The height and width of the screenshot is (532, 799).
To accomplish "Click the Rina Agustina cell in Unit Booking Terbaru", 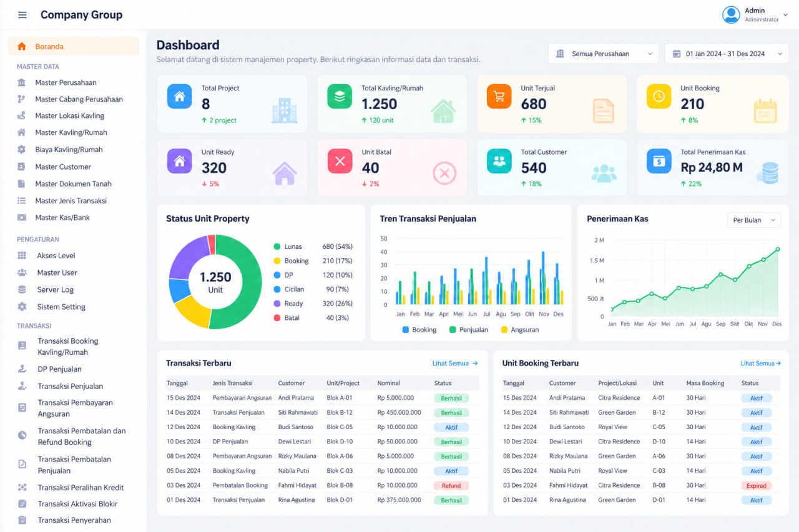I will (x=567, y=500).
